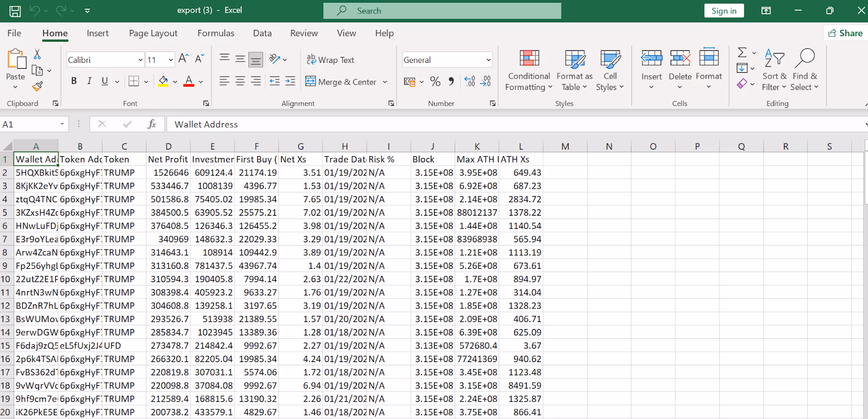Click the Borders icon
868x419 pixels.
tap(133, 81)
